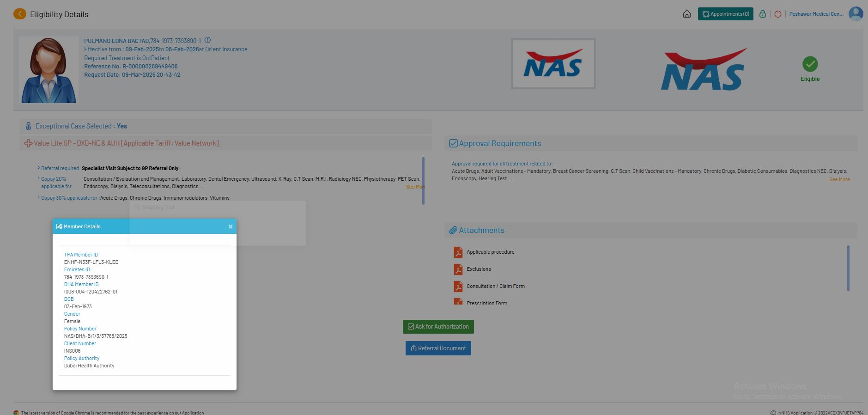Expand the Copay 30% applicable row

(39, 197)
